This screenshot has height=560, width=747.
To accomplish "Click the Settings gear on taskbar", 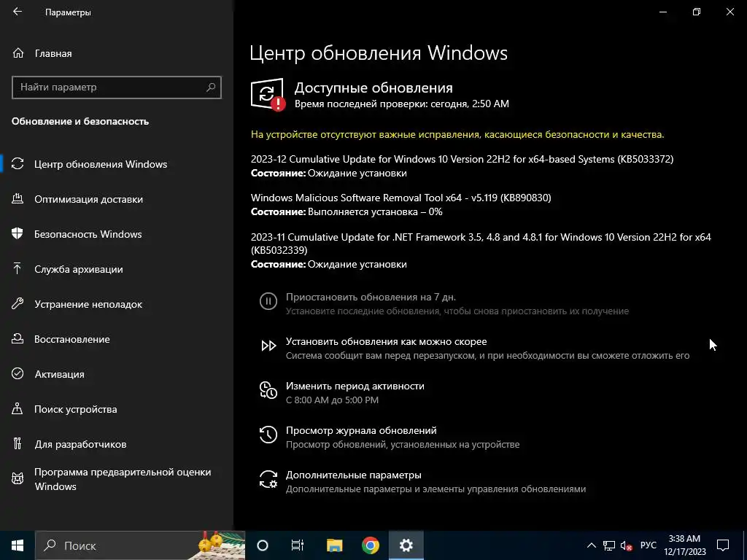I will pos(406,545).
